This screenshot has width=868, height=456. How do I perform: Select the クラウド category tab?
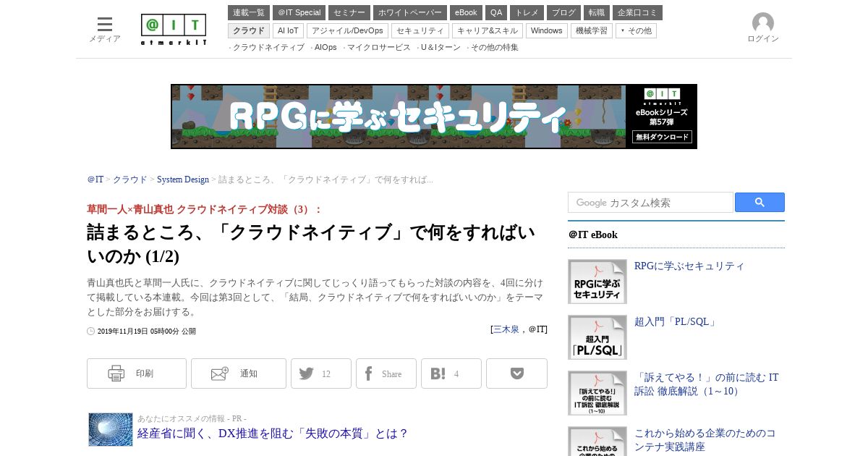tap(249, 30)
